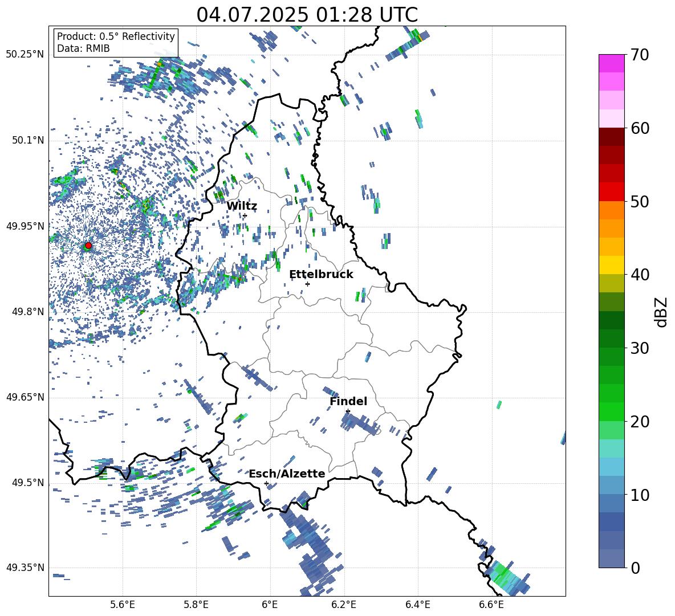Screen dimensions: 675x616
Task: Click the red radar site marker
Action: 88,246
